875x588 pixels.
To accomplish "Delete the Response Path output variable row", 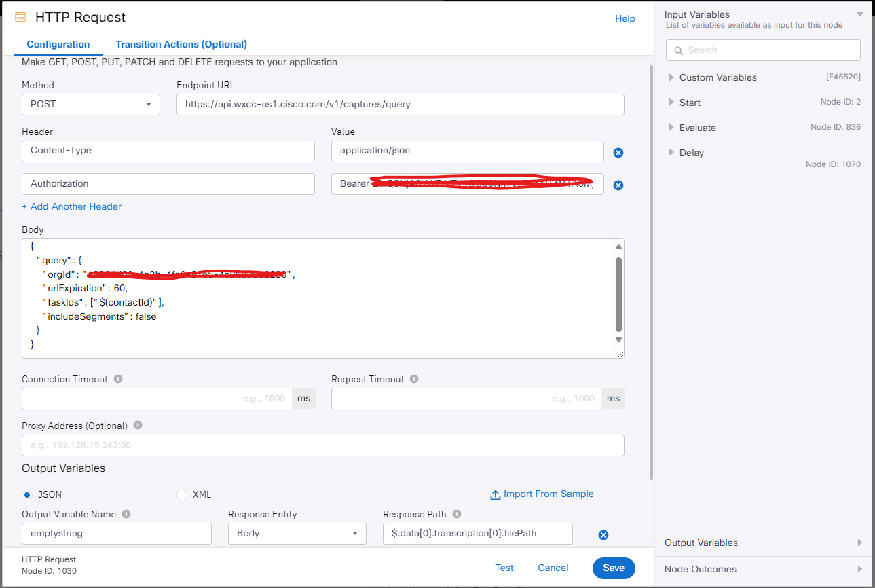I will pyautogui.click(x=603, y=535).
